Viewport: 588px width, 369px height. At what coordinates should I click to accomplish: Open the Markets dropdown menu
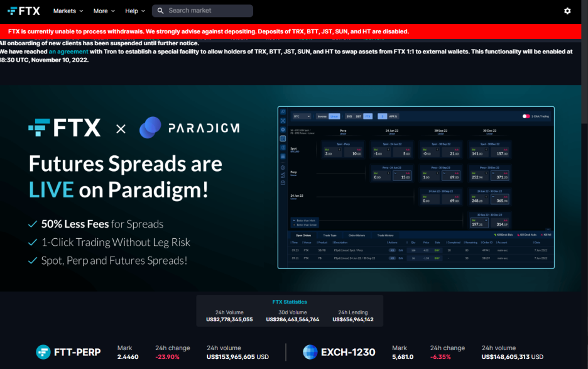click(68, 11)
